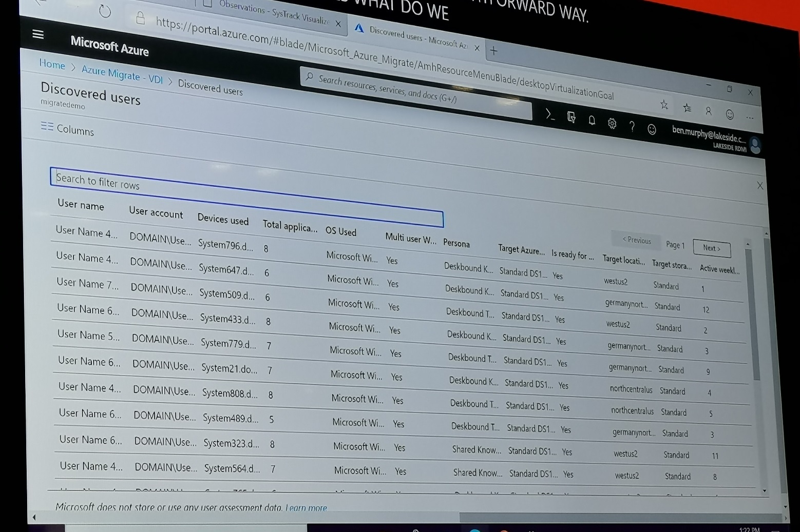800x532 pixels.
Task: Open the Azure feedback smiley icon
Action: (652, 129)
